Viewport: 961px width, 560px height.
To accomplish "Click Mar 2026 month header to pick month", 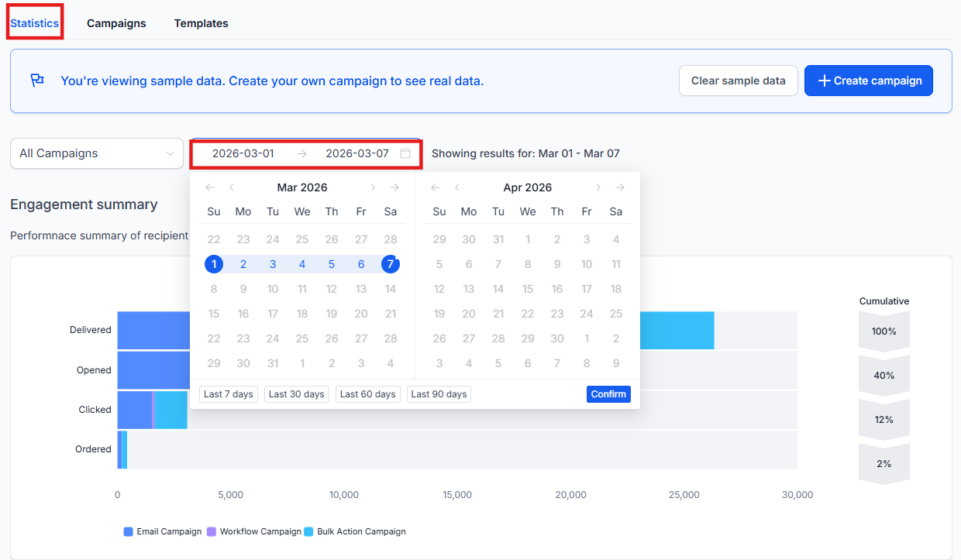I will [302, 187].
